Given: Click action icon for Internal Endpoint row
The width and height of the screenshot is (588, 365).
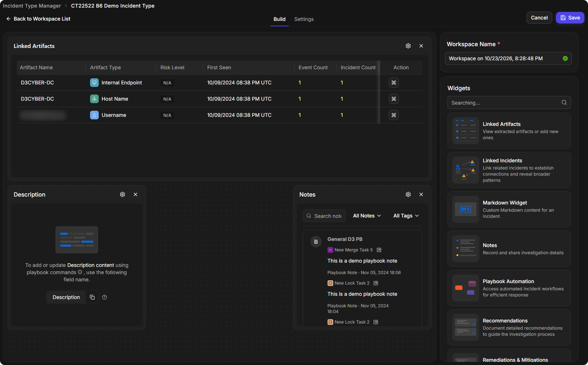Looking at the screenshot, I should 394,83.
